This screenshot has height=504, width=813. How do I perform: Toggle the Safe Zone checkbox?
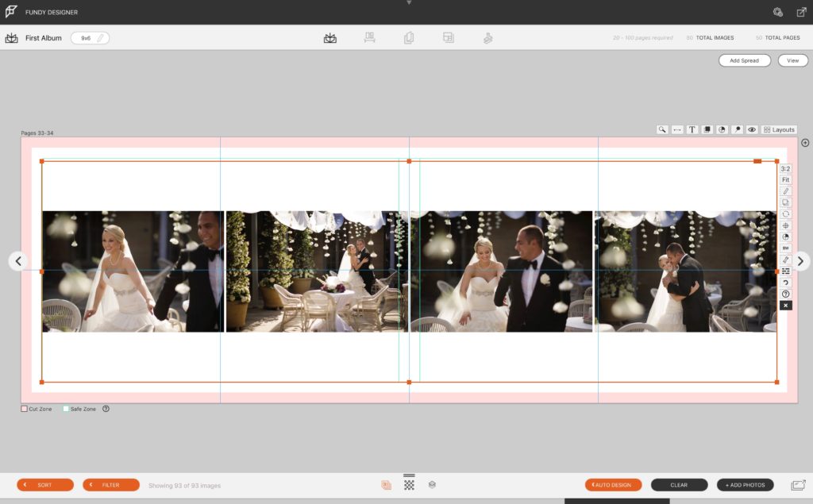coord(66,409)
